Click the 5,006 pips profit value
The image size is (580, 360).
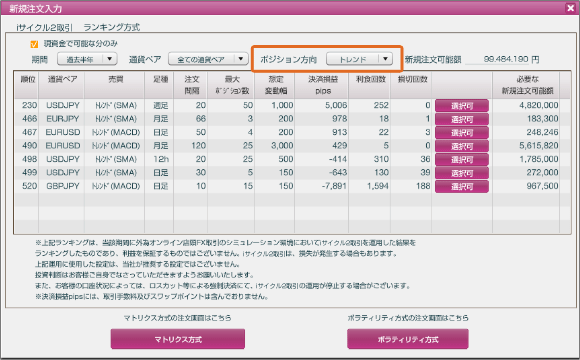tap(336, 105)
